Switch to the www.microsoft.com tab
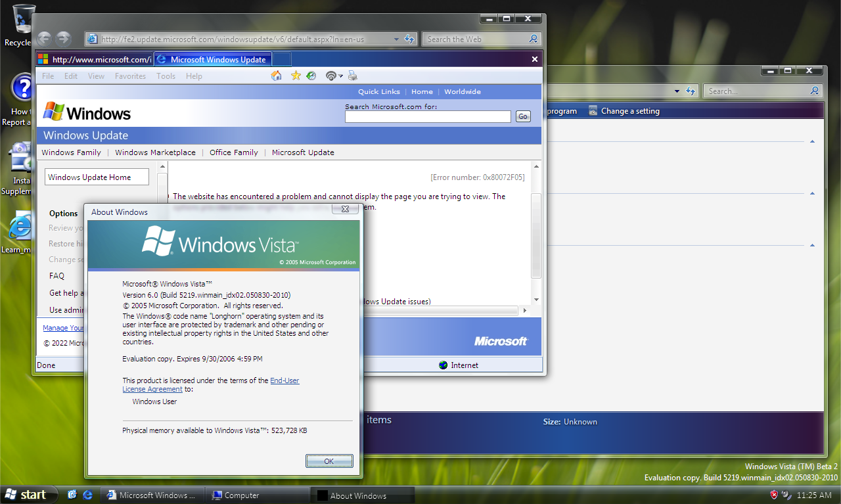 pos(95,59)
